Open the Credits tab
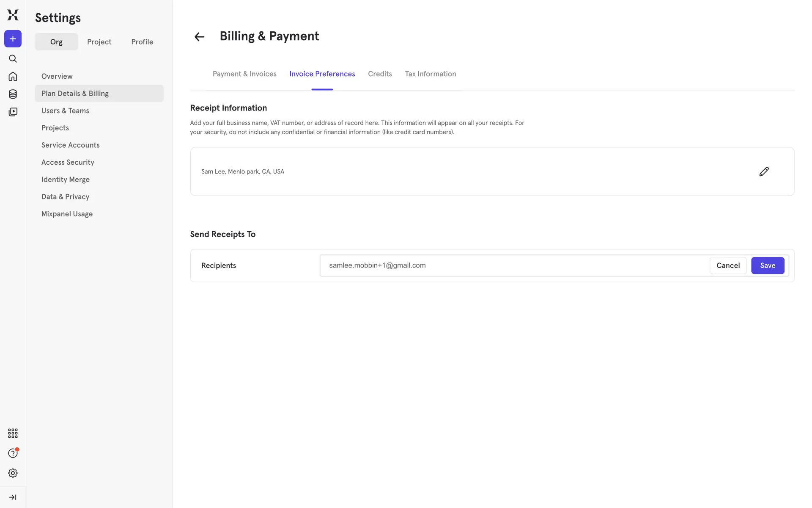 click(x=380, y=74)
